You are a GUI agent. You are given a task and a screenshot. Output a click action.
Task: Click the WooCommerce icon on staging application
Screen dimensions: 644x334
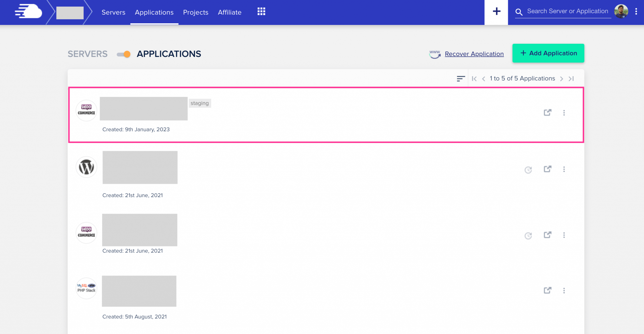tap(86, 110)
